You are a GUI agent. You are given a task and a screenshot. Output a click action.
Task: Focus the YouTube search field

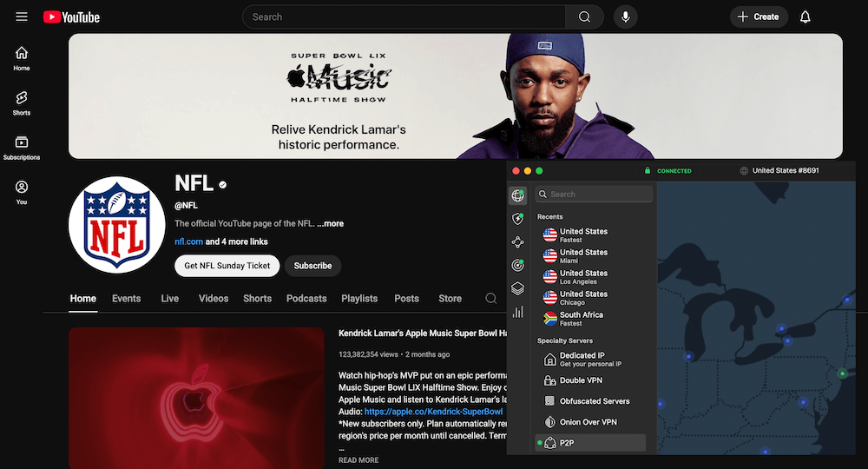click(x=404, y=17)
